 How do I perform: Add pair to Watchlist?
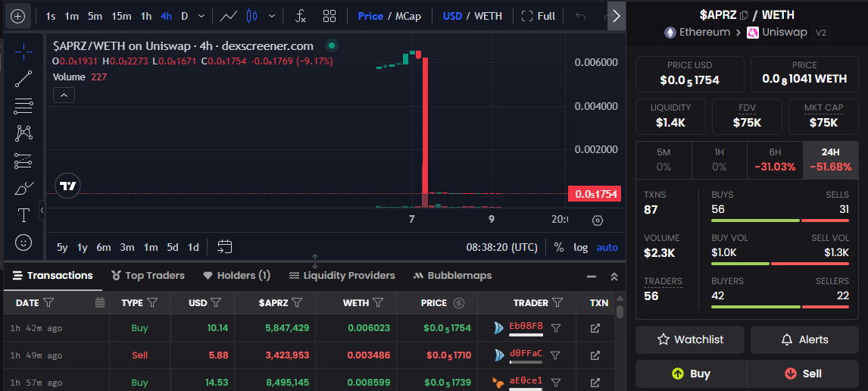690,339
